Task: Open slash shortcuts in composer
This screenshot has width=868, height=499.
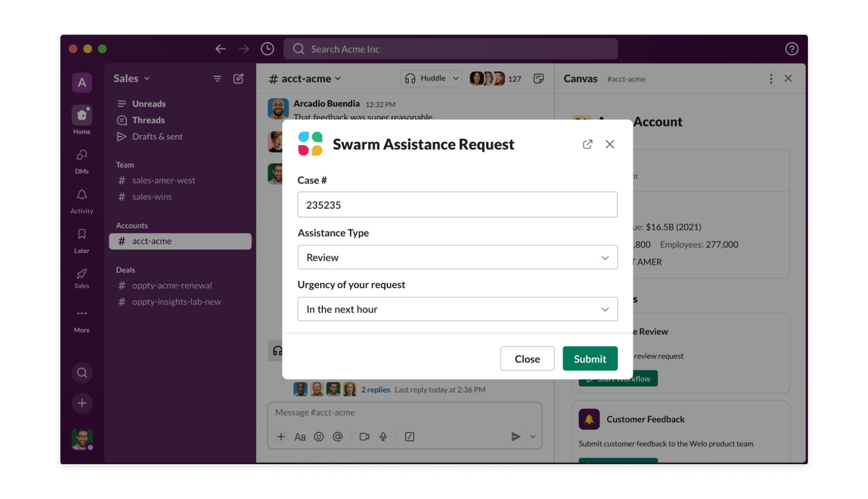Action: click(410, 437)
